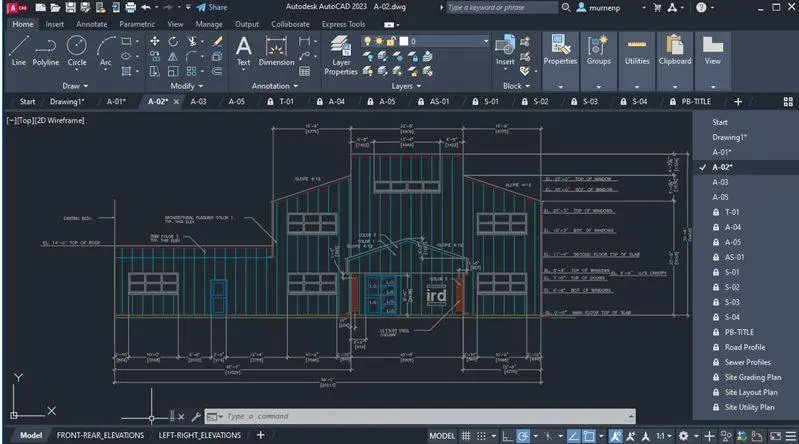Open the Properties panel button
This screenshot has width=799, height=444.
coord(560,51)
